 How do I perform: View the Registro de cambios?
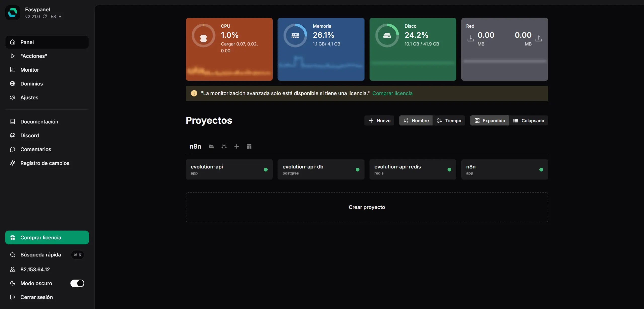(x=47, y=163)
